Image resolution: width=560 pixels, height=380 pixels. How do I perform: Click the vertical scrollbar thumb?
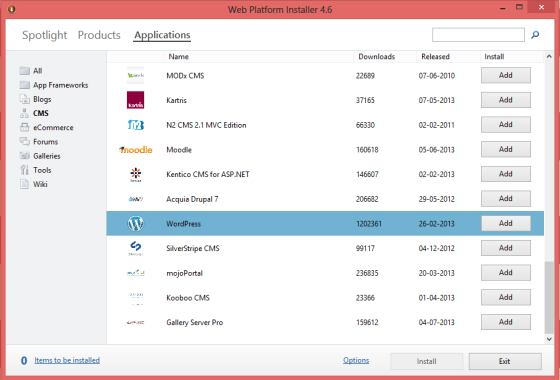549,297
